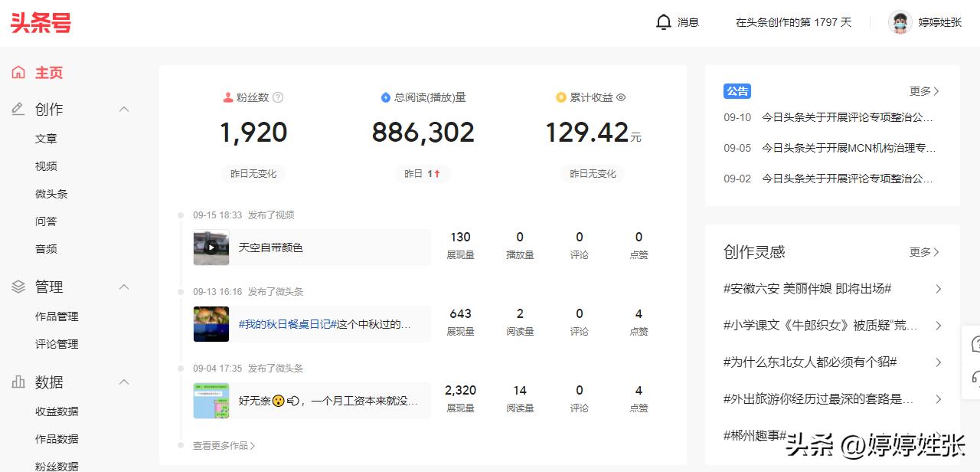Open arrow for #小学课文《牛郎织女》 topic

(x=939, y=326)
